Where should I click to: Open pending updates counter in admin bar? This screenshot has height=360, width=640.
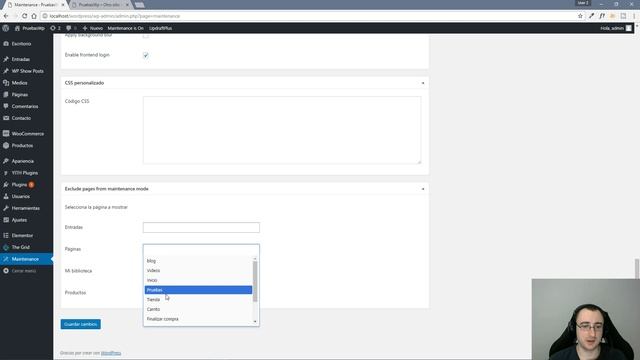(56, 28)
